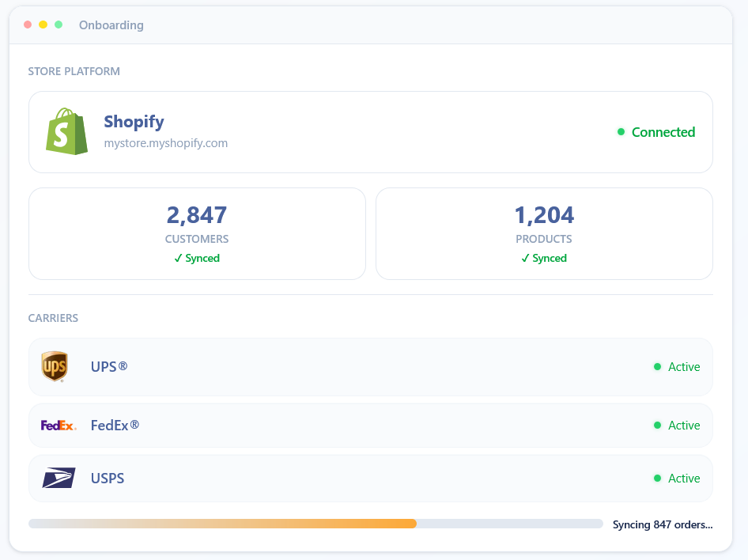The width and height of the screenshot is (748, 560).
Task: Click the red close window button
Action: [28, 25]
